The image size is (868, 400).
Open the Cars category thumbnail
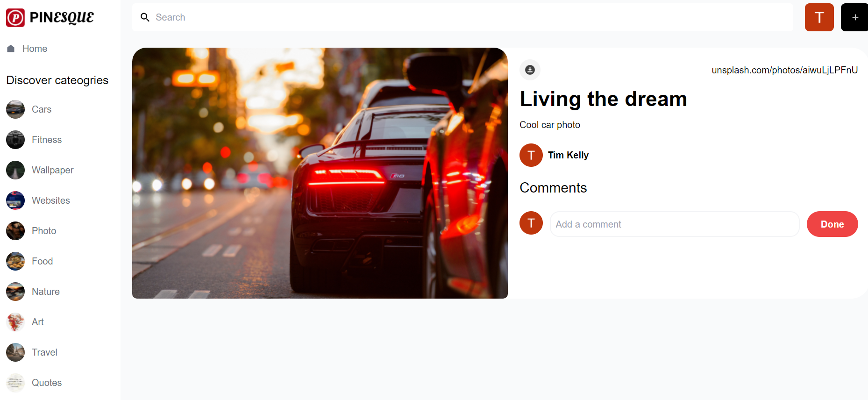pos(15,109)
